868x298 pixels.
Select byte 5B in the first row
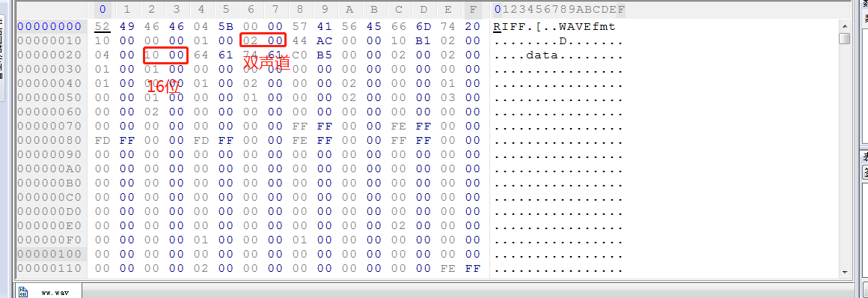226,26
